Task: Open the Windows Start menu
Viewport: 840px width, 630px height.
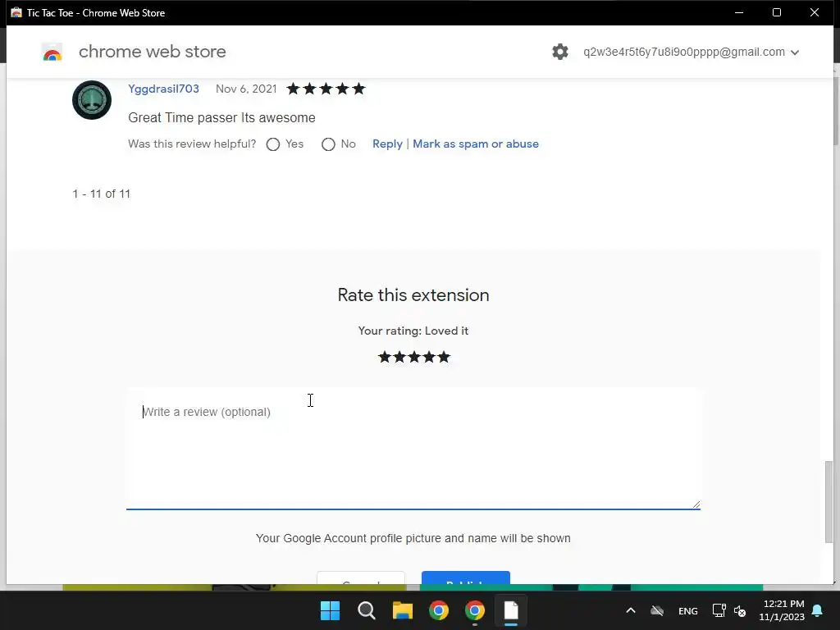Action: tap(330, 610)
